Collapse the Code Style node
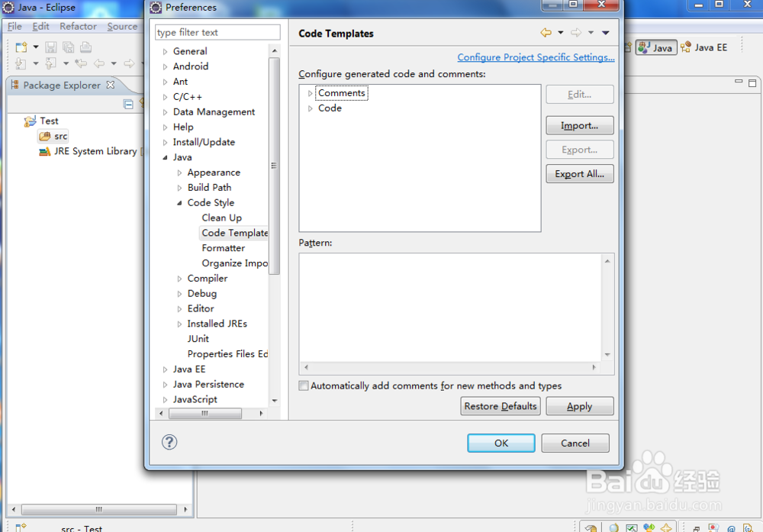 [x=179, y=202]
